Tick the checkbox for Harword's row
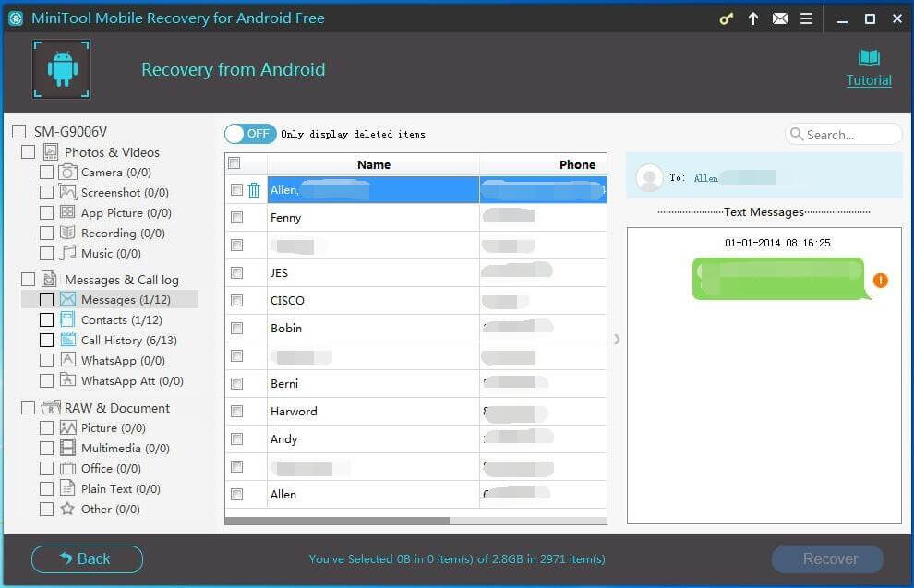This screenshot has width=914, height=588. tap(236, 412)
